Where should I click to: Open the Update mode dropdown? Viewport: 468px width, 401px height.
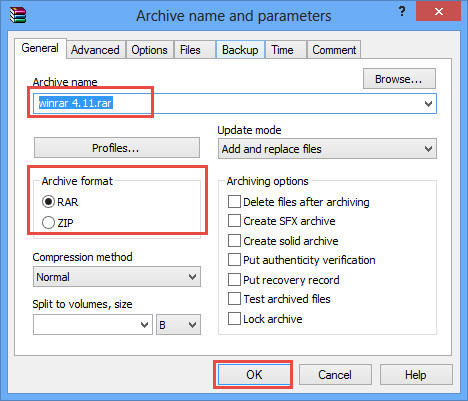pos(327,149)
